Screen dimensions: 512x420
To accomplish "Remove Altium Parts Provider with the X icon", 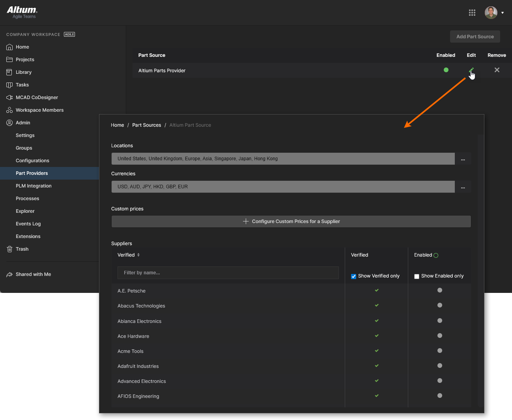I will (x=497, y=70).
